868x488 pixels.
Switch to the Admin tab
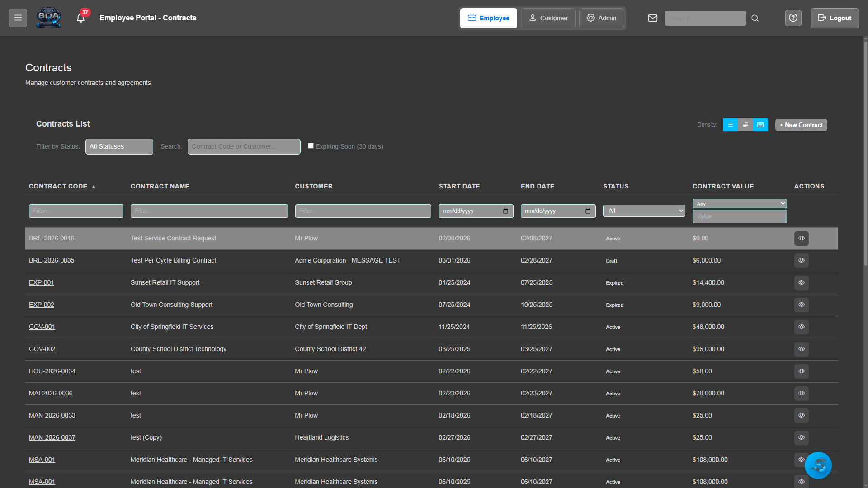pyautogui.click(x=602, y=18)
